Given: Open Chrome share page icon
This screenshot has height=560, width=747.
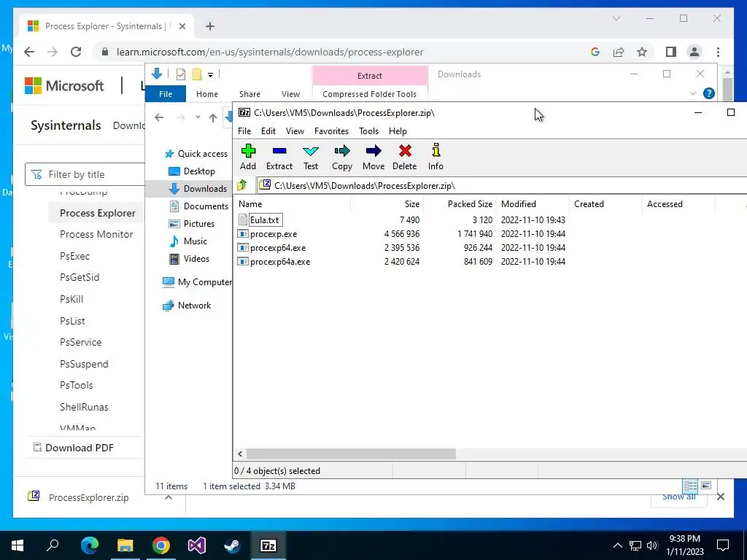Looking at the screenshot, I should point(619,52).
